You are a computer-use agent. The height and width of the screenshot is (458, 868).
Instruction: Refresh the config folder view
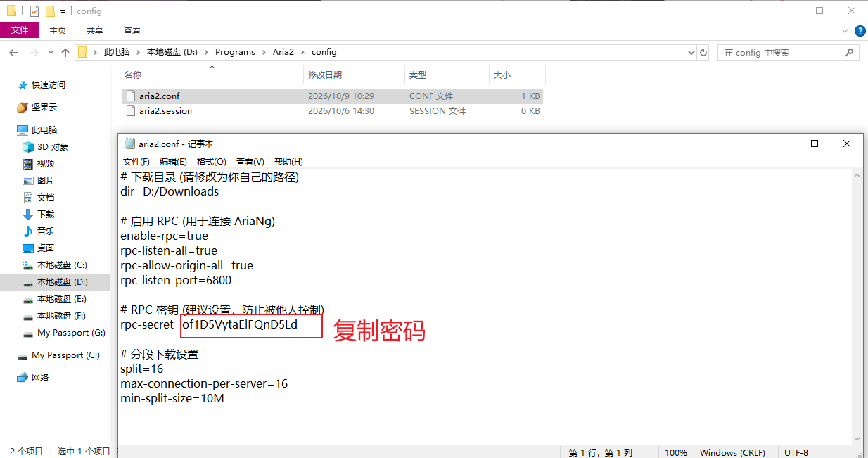coord(703,52)
